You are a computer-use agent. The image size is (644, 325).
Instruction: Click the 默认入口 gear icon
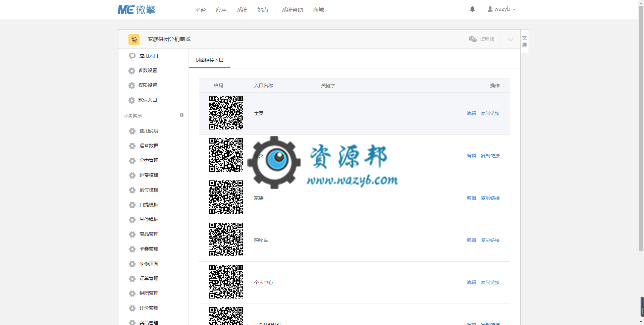point(132,100)
